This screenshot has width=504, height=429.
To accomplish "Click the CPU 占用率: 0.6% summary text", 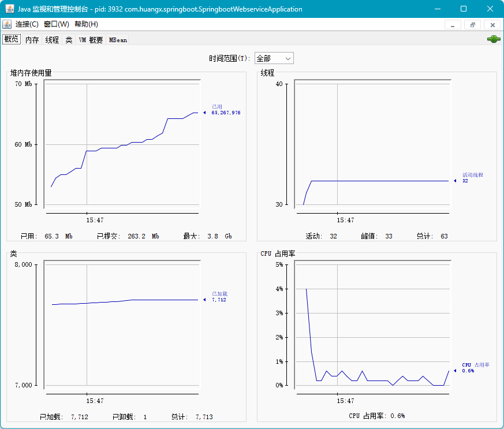I will [x=377, y=416].
